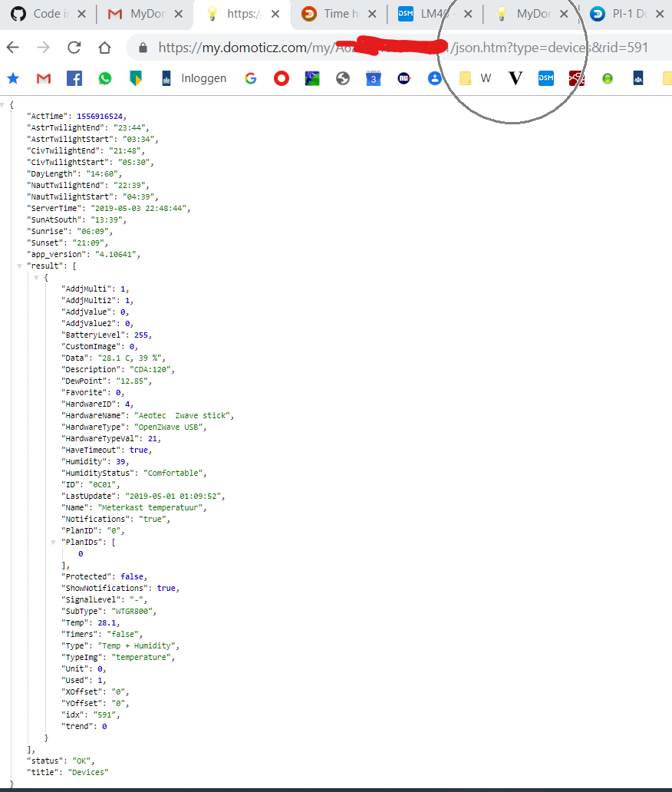Open the weather radar map bookmark

(312, 78)
